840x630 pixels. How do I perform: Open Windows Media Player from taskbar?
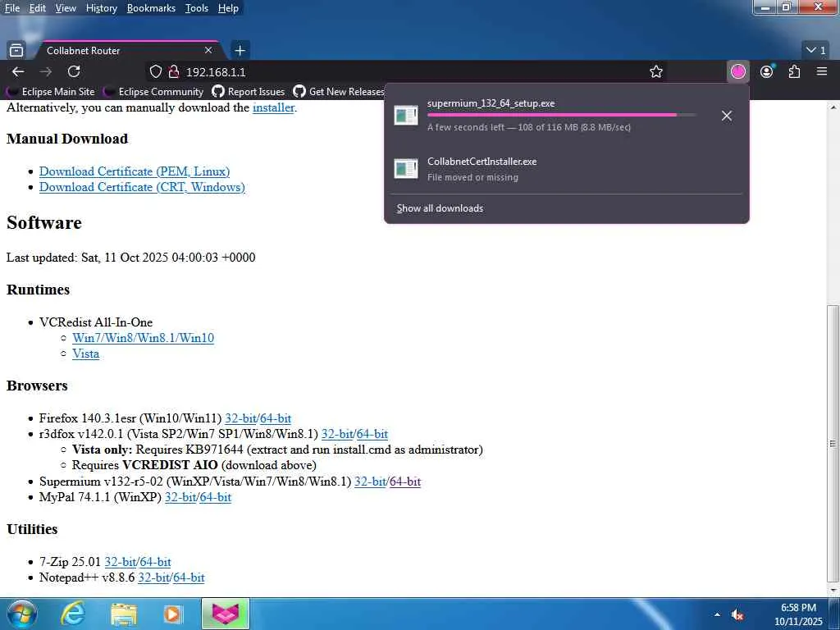click(x=172, y=614)
